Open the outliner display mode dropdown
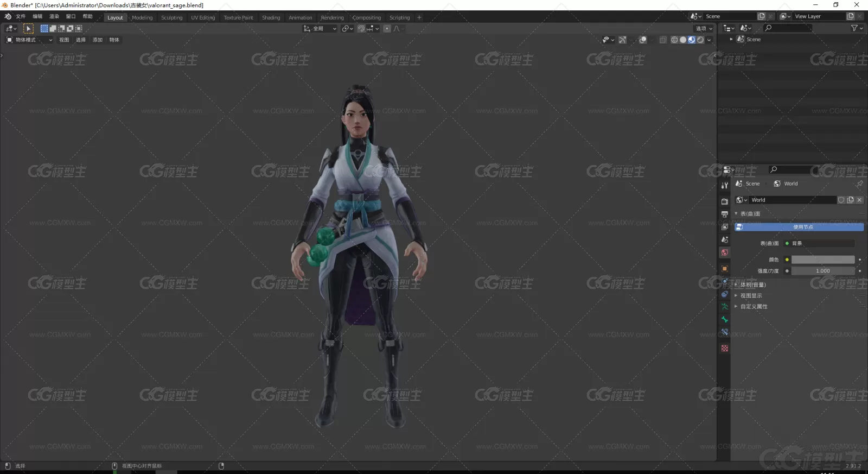868x474 pixels. pos(729,28)
